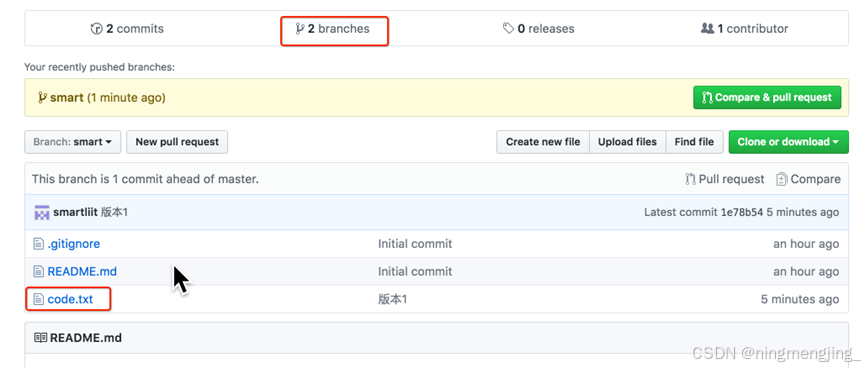Viewport: 865px width, 368px height.
Task: Click the Find file button
Action: (694, 142)
